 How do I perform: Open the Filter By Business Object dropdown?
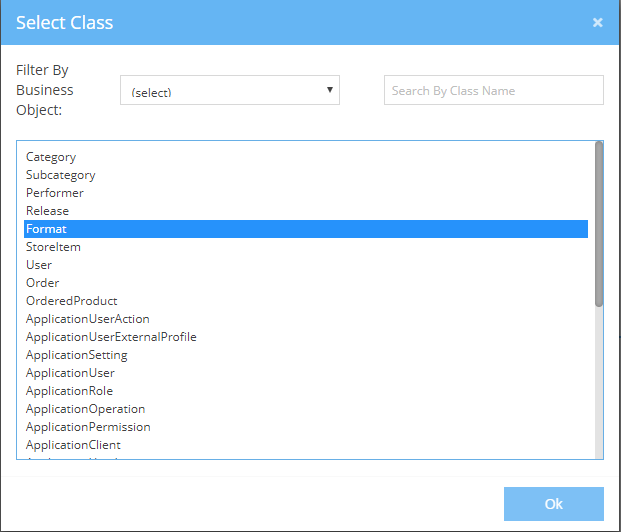[230, 91]
